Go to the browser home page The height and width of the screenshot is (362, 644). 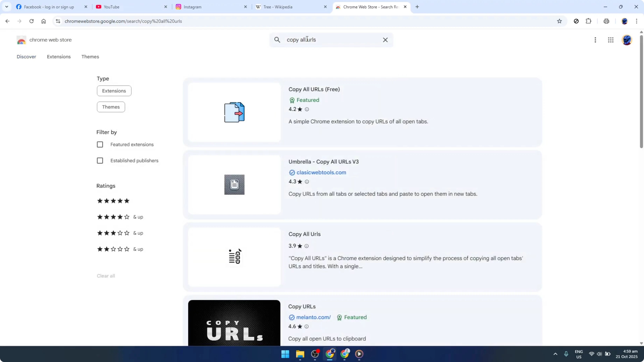44,21
